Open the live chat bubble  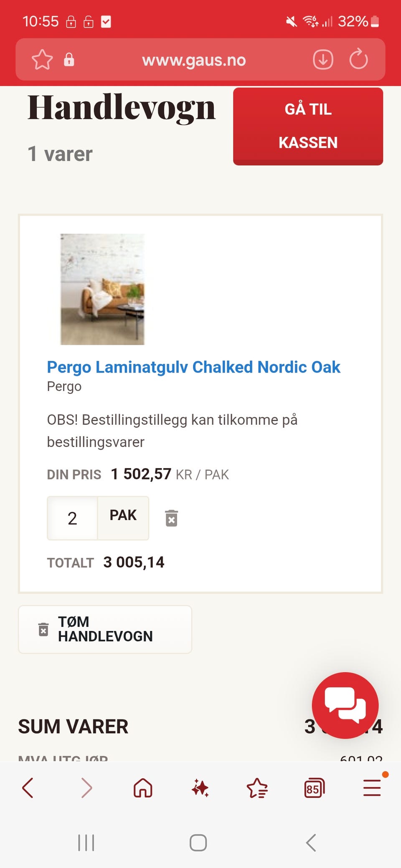click(x=345, y=705)
